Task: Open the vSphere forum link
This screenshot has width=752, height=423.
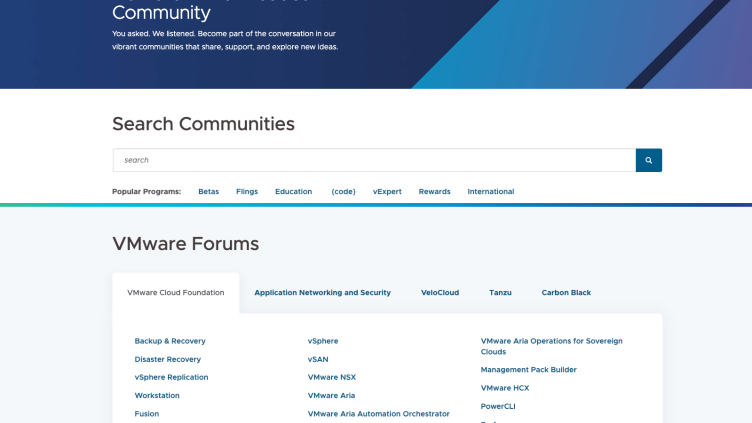Action: coord(323,341)
